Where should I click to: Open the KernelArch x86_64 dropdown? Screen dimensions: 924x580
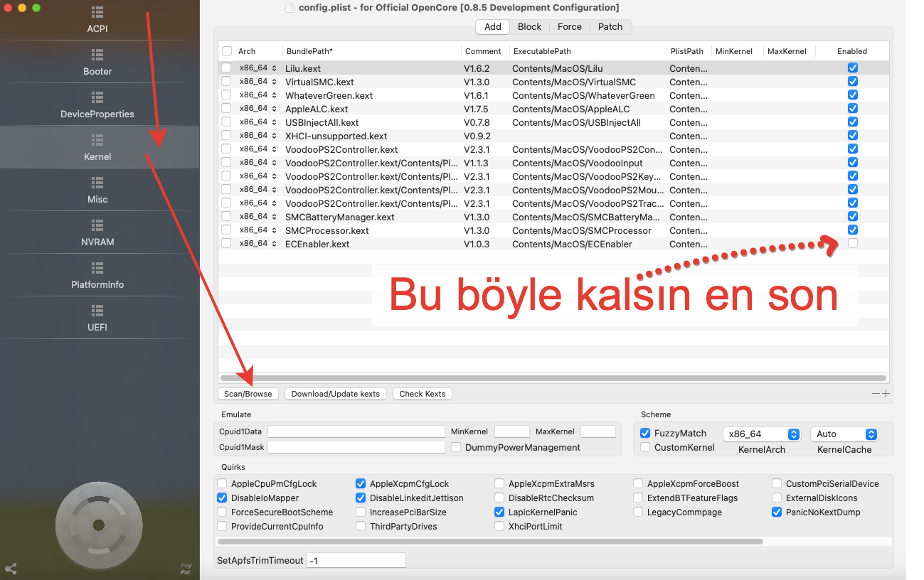tap(762, 434)
